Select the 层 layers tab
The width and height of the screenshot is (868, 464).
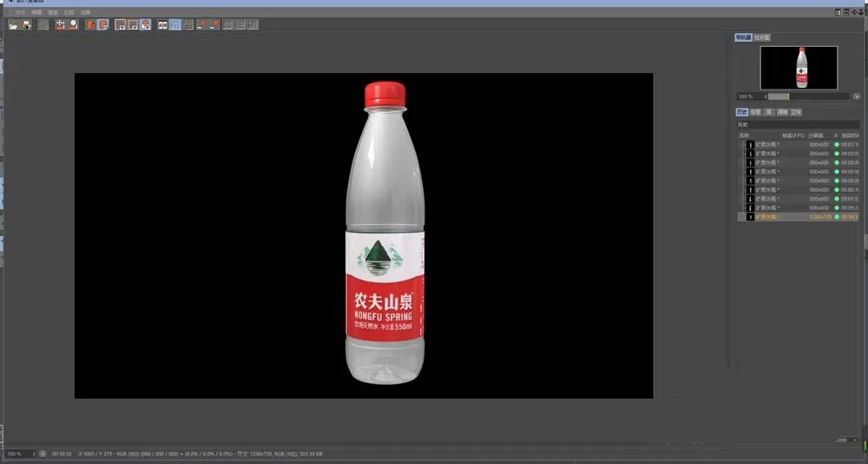tap(769, 112)
